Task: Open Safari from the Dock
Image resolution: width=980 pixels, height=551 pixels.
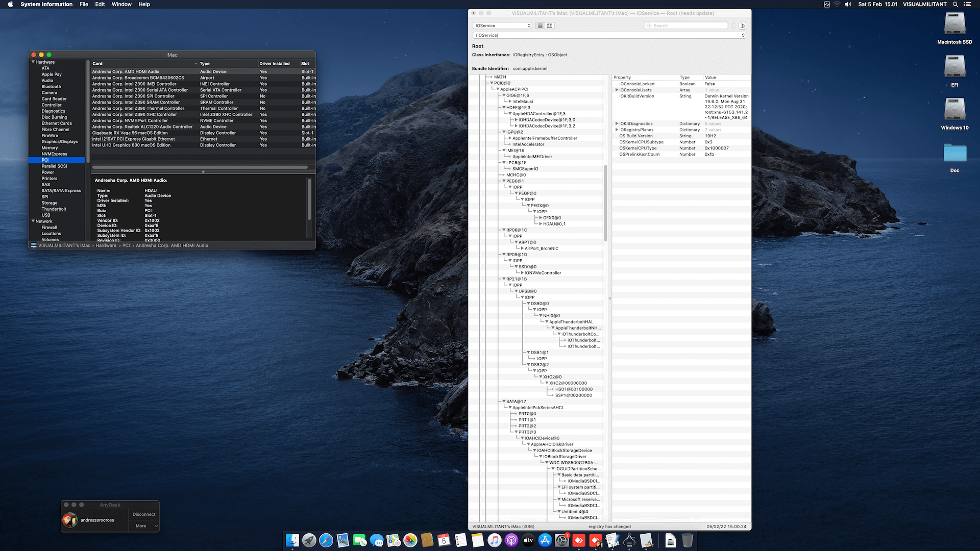Action: 326,540
